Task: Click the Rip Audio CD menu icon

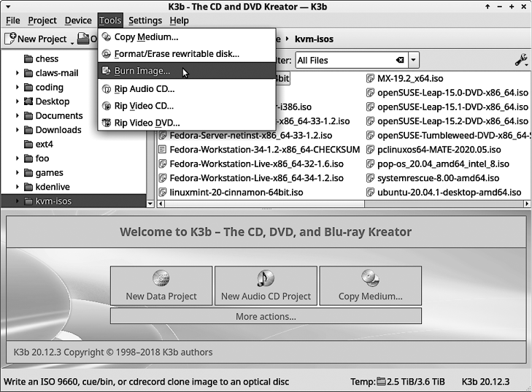Action: [107, 89]
